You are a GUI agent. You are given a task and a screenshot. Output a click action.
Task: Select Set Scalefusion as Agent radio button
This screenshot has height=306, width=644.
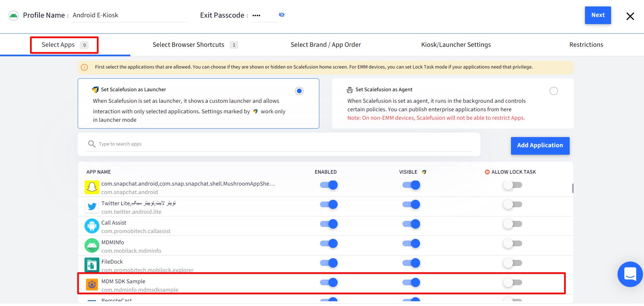[553, 91]
